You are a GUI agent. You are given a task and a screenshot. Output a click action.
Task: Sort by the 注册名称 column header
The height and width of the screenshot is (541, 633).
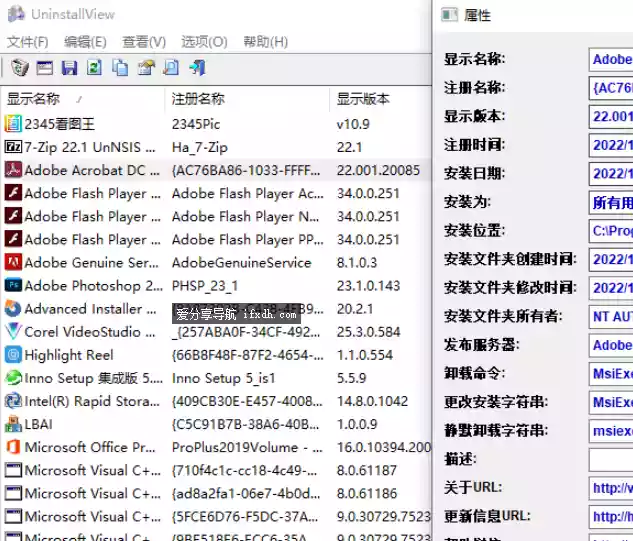(247, 99)
